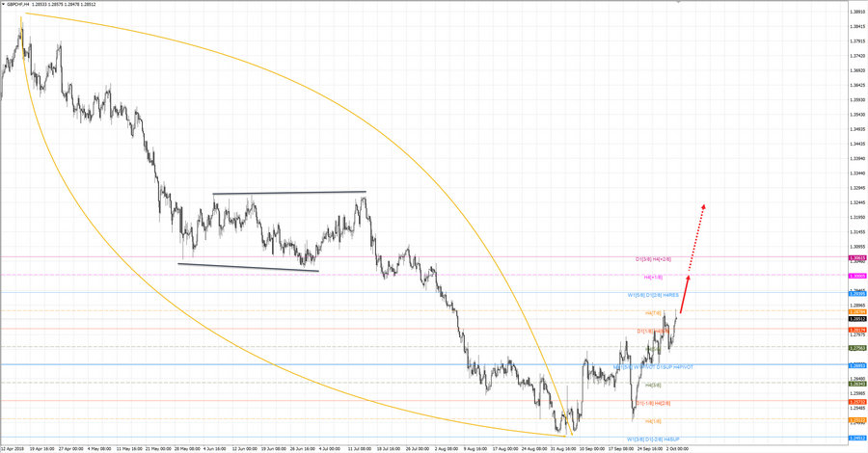This screenshot has height=453, width=868.
Task: Select the green 'H4[3/8]' level label
Action: coord(653,385)
